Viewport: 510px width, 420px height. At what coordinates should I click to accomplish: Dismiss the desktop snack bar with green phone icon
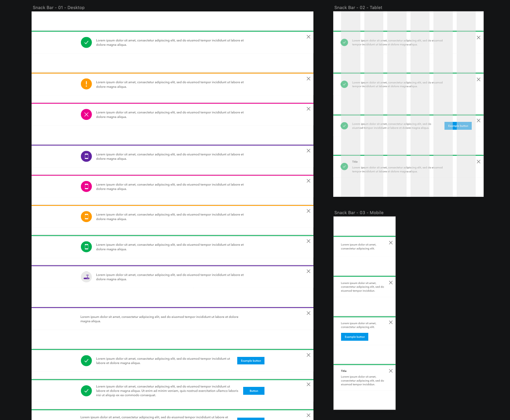coord(309,241)
